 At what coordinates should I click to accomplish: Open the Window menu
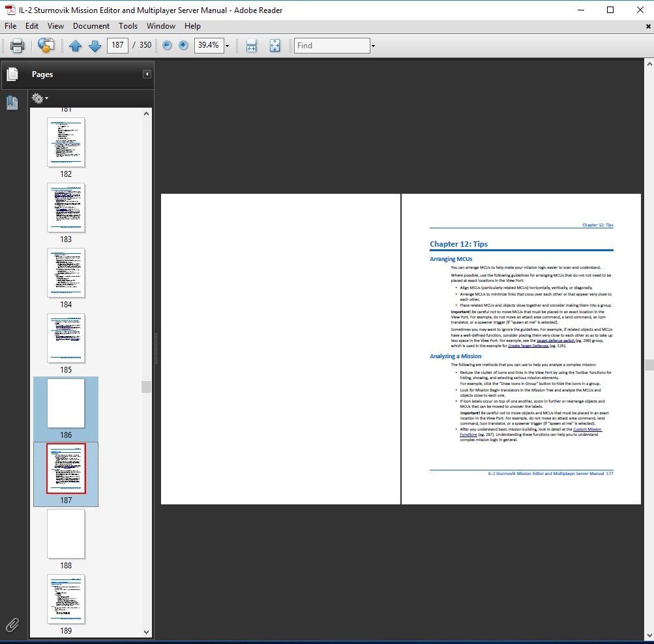coord(160,26)
